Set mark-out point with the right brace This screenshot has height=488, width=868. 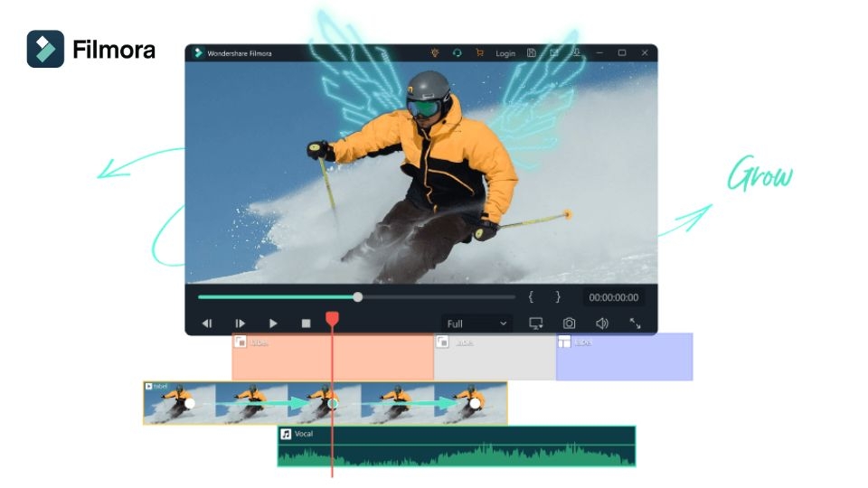point(558,297)
